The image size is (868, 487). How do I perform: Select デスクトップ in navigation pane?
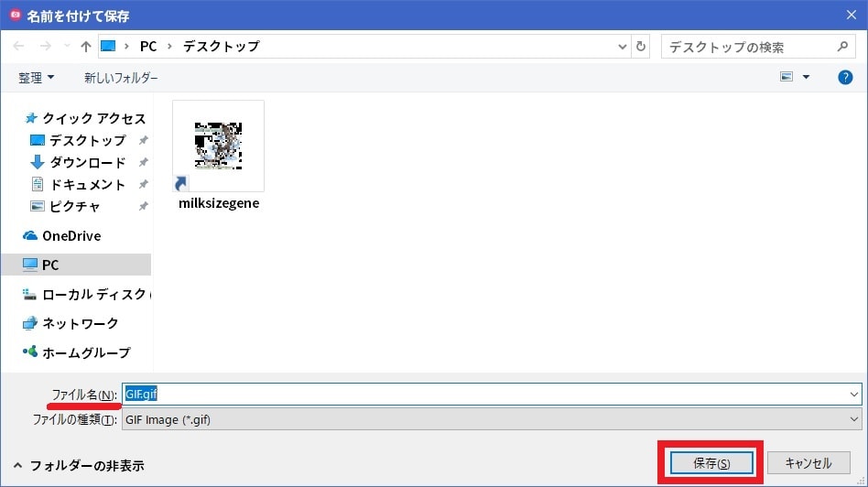click(x=78, y=140)
